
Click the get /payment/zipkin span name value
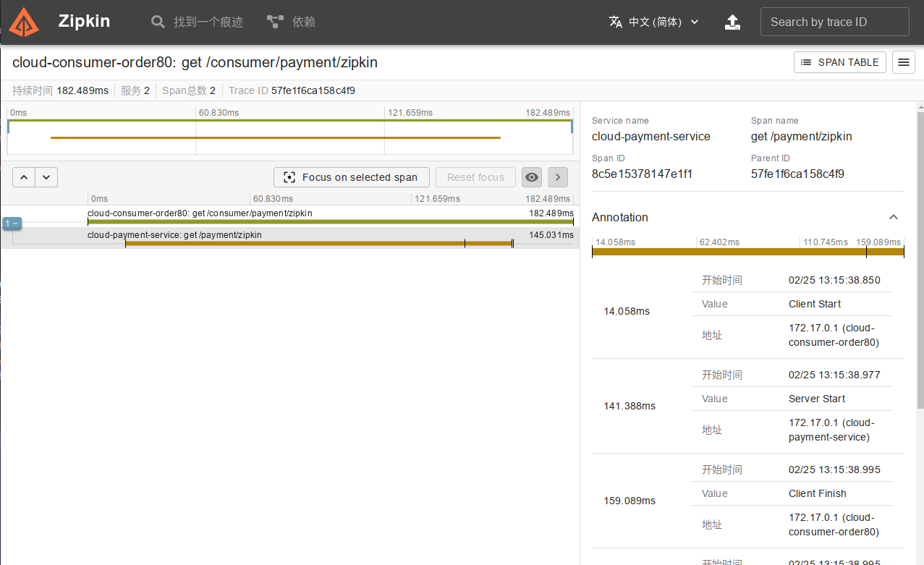(802, 136)
